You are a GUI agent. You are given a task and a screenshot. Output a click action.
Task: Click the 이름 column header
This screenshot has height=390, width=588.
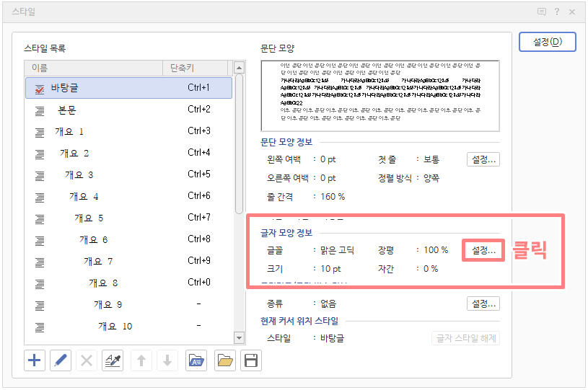pyautogui.click(x=94, y=68)
